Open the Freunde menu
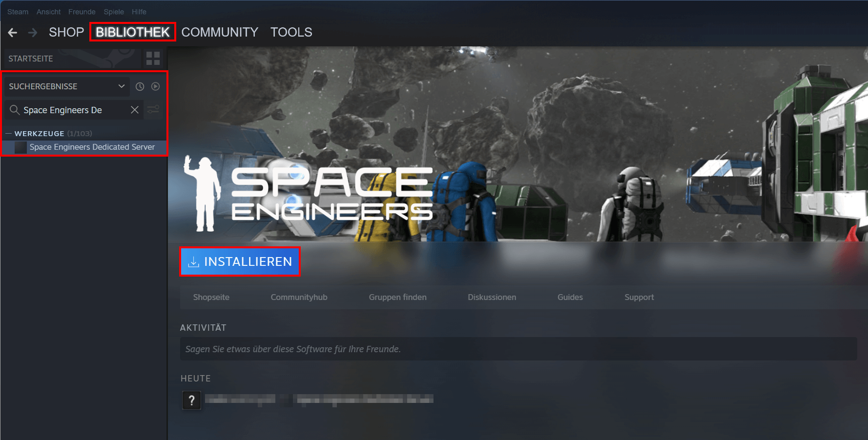The height and width of the screenshot is (440, 868). pyautogui.click(x=82, y=12)
